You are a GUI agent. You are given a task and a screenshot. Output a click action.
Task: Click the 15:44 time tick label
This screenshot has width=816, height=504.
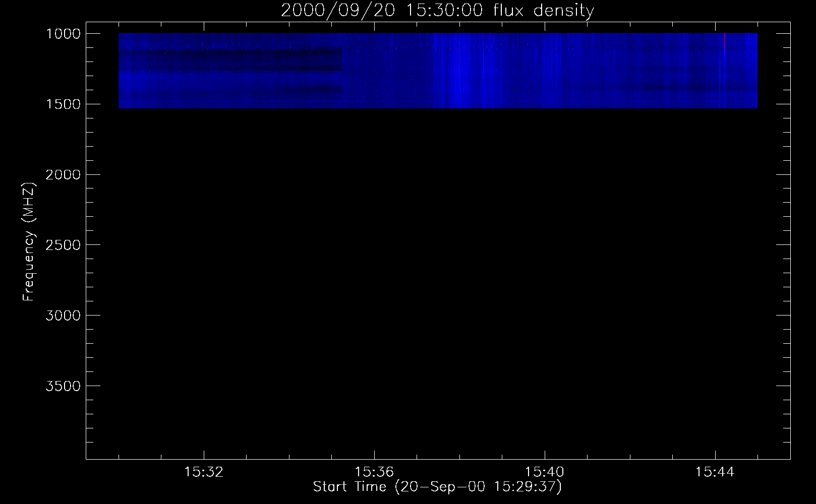[x=715, y=472]
